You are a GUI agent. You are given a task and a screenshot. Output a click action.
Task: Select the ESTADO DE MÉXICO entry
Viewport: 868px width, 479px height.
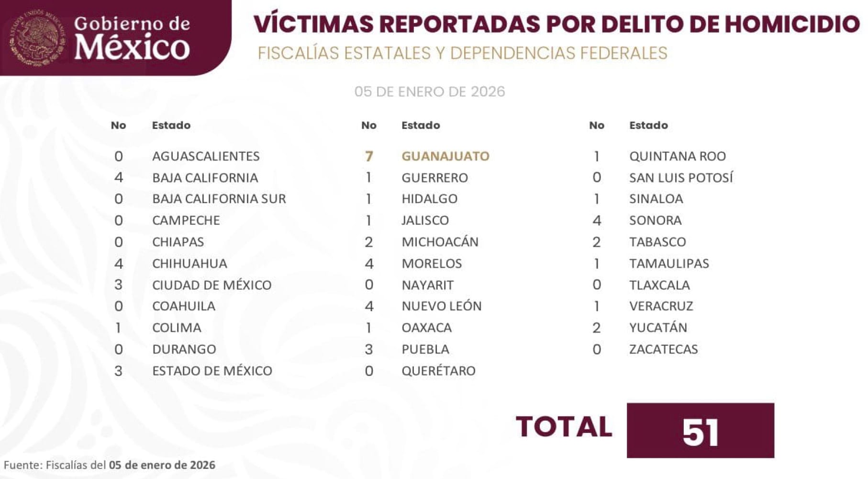pyautogui.click(x=212, y=371)
